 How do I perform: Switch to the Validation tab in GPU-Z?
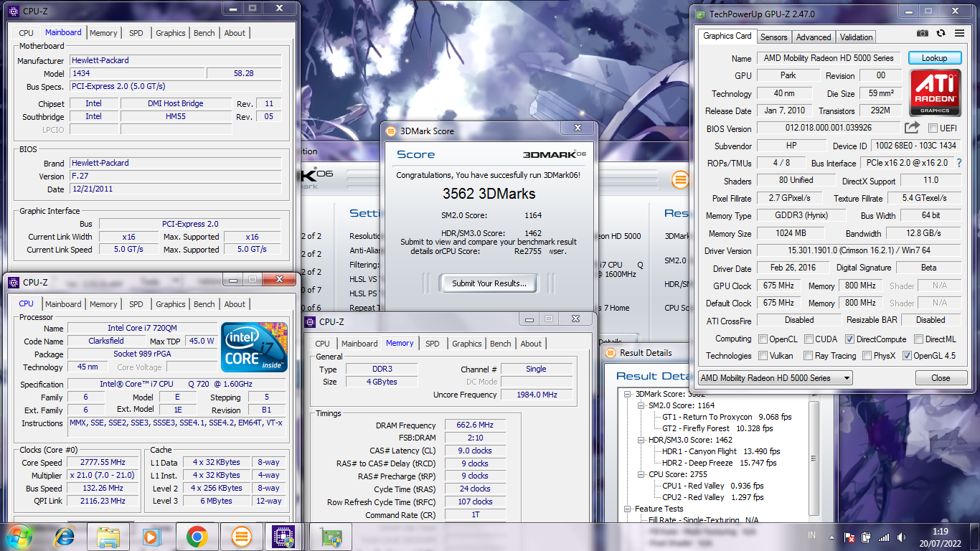pyautogui.click(x=856, y=37)
